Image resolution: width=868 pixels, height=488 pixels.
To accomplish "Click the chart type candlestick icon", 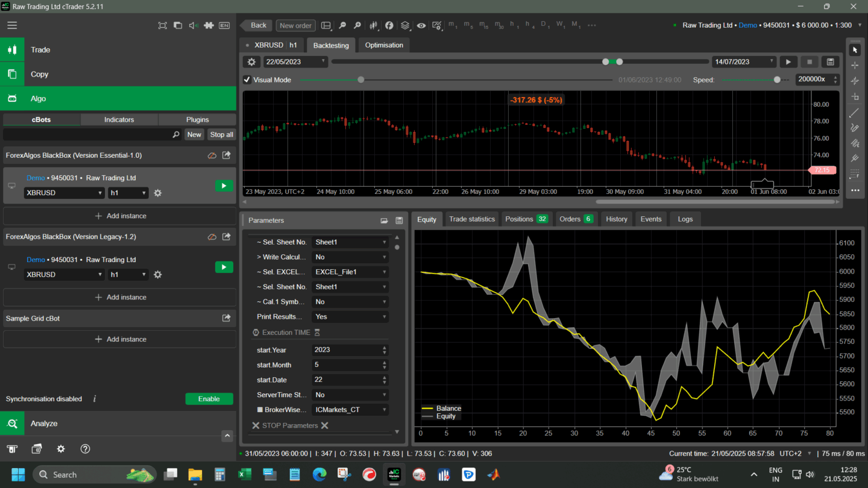I will (374, 25).
